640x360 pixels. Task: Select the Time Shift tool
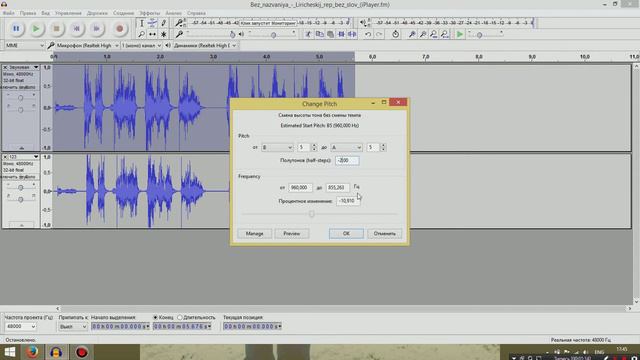point(152,34)
